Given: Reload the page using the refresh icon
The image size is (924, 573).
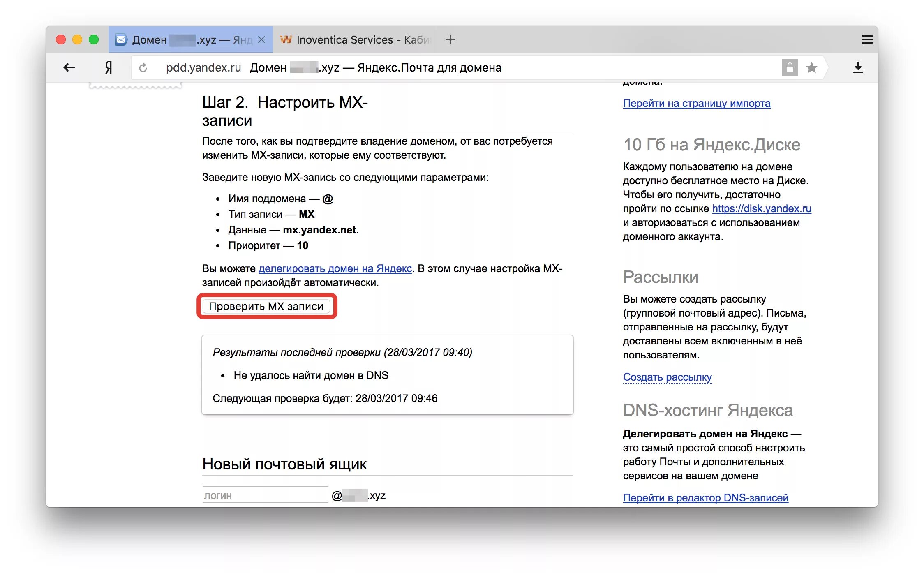Looking at the screenshot, I should [143, 67].
